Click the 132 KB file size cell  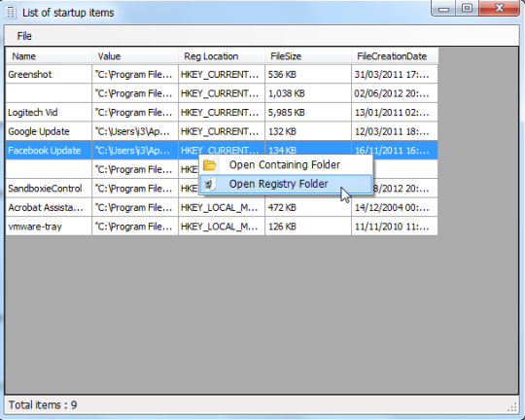(x=307, y=131)
